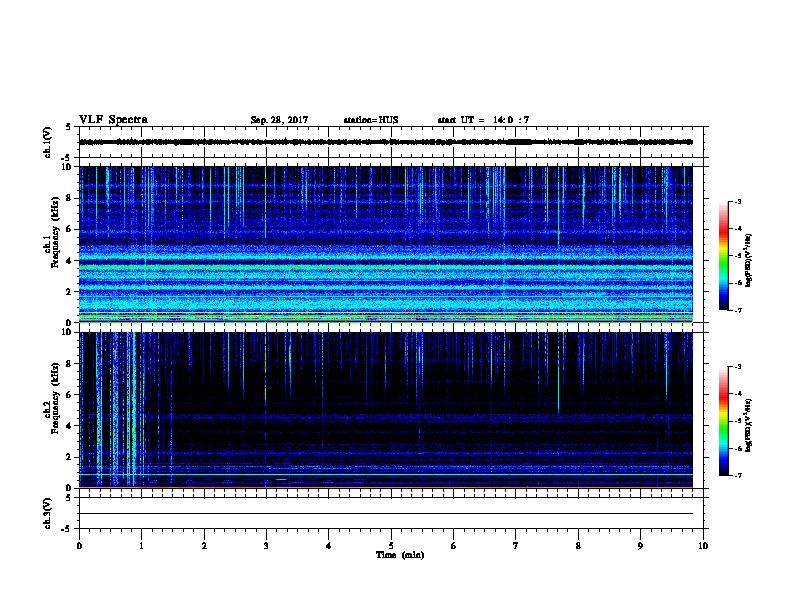Click the "10" kHz tick on ch.2 frequency axis

pos(67,332)
